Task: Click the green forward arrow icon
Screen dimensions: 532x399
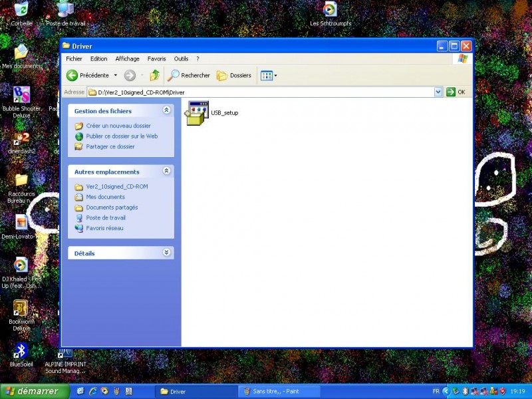Action: 130,75
